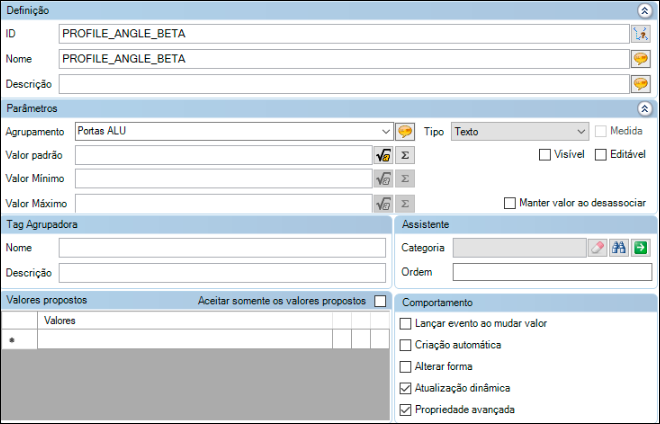The height and width of the screenshot is (424, 660).
Task: Click the ID picker icon beside the ID field
Action: tap(641, 34)
